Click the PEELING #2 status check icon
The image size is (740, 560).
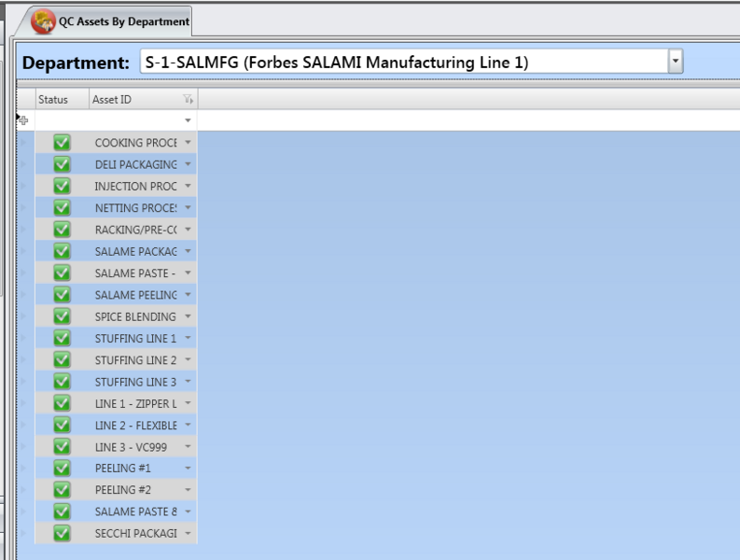62,490
